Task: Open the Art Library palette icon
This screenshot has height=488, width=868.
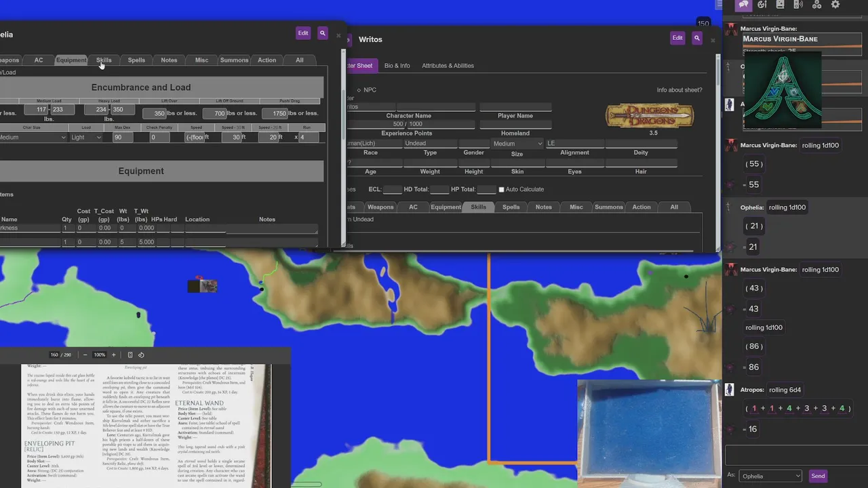Action: pyautogui.click(x=762, y=5)
